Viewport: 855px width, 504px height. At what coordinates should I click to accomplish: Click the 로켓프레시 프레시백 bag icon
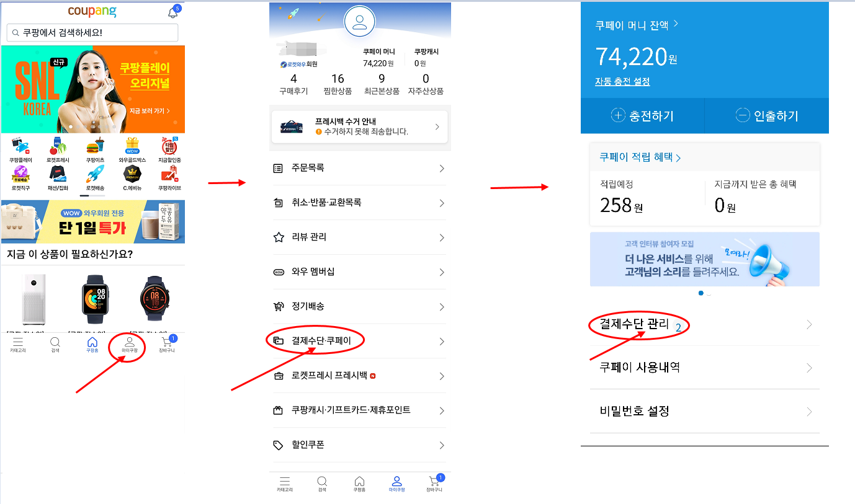tap(279, 376)
